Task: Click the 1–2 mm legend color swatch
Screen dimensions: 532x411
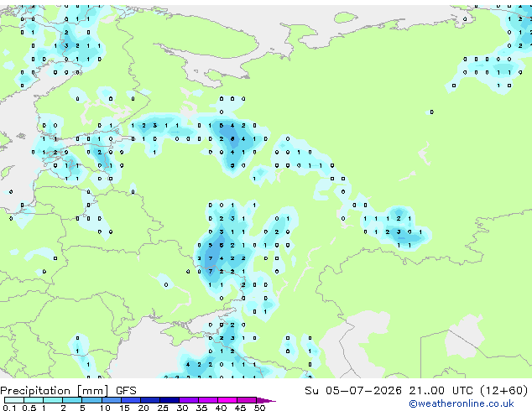Action: [x=53, y=400]
